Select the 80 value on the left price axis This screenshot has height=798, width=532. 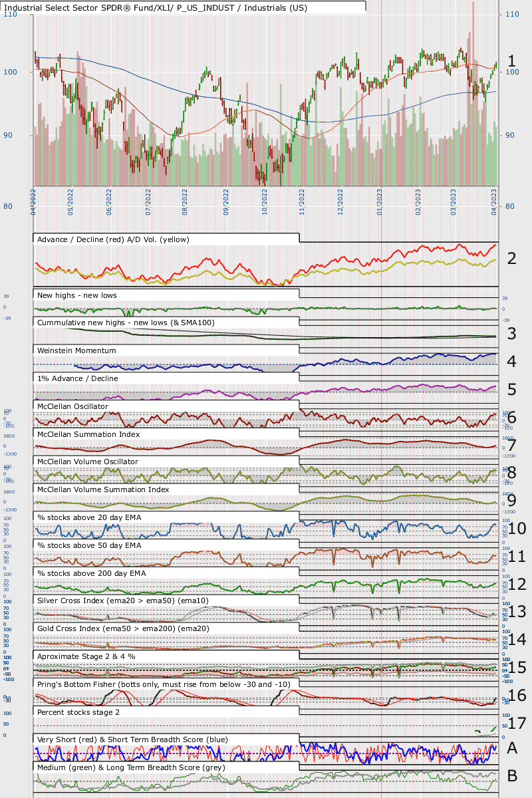(7, 206)
